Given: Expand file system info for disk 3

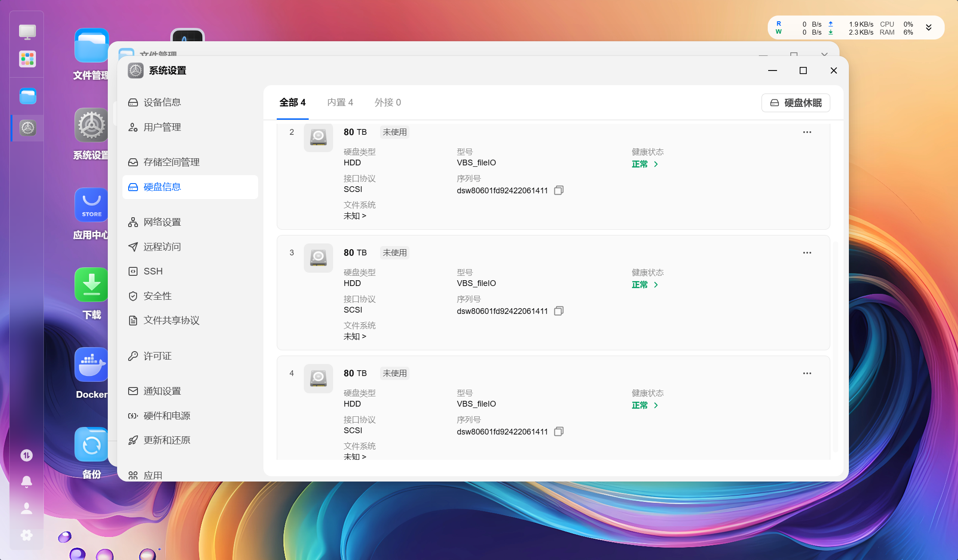Looking at the screenshot, I should 355,337.
